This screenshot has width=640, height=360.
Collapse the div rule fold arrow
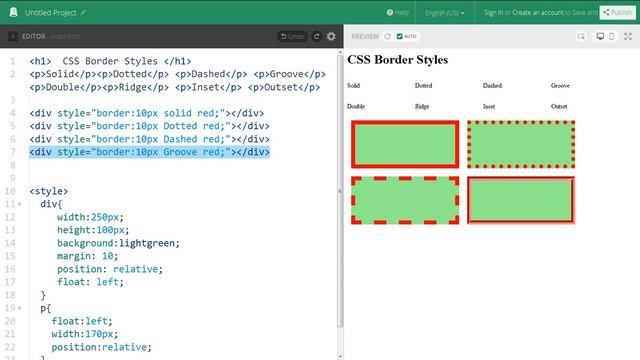coord(20,204)
